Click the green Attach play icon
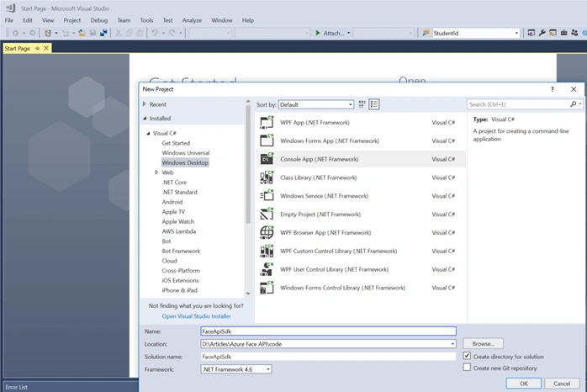Viewport: 587px width, 392px height. click(318, 33)
